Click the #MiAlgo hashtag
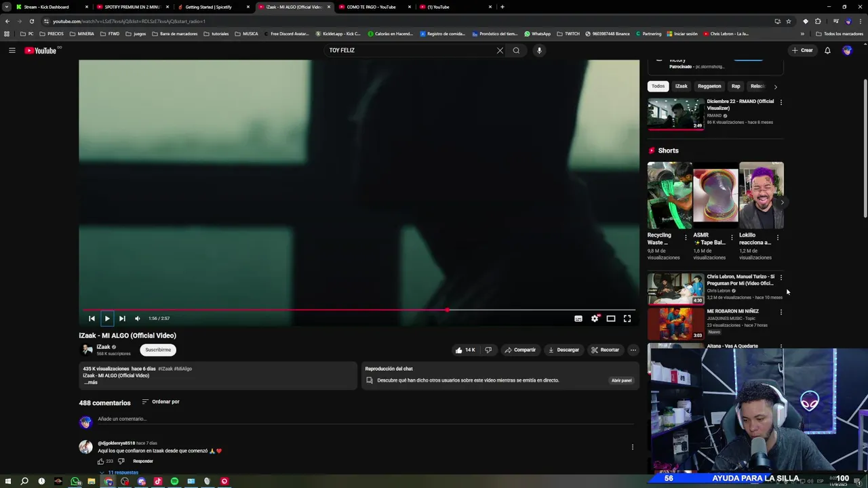 [x=183, y=369]
